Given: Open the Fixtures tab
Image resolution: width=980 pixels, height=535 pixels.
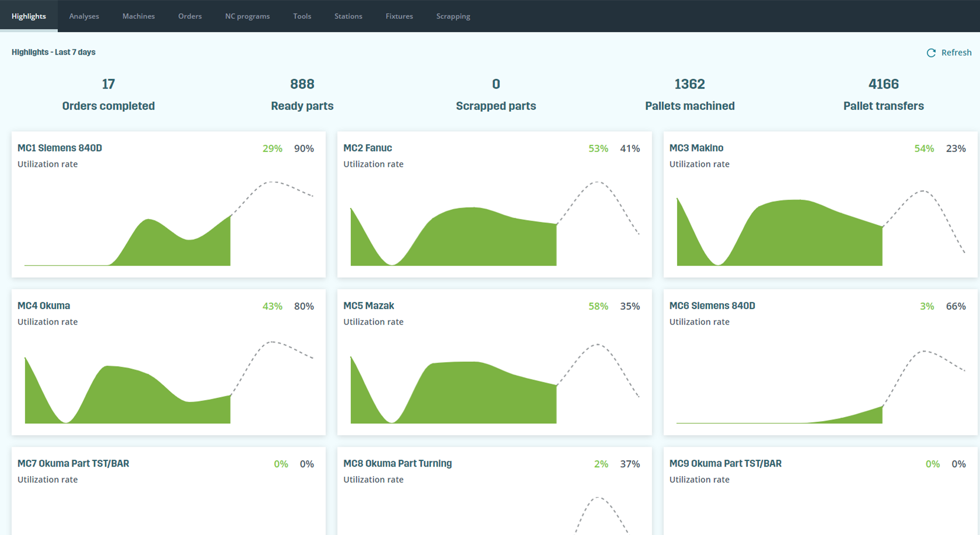Looking at the screenshot, I should coord(399,16).
